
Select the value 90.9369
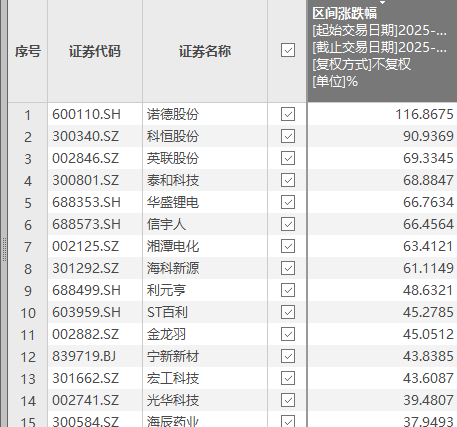pos(428,137)
